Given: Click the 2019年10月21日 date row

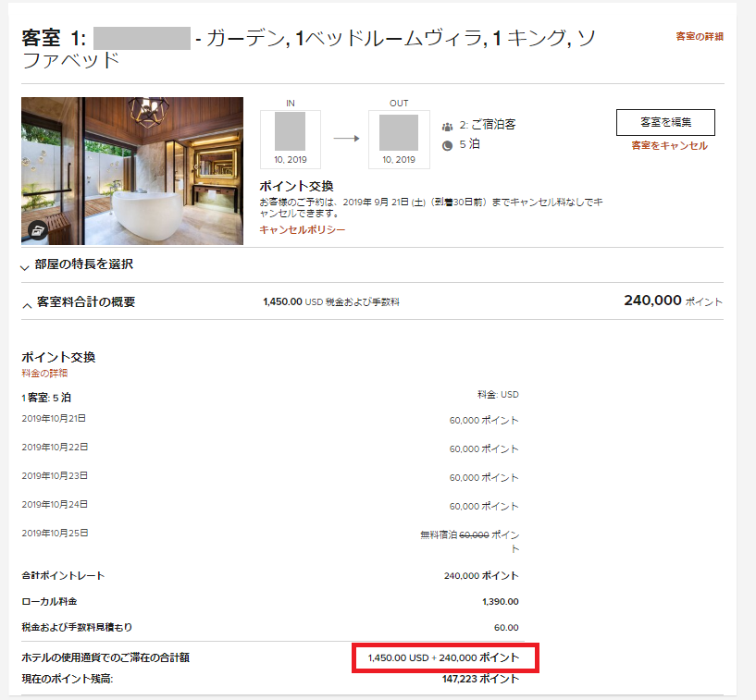Looking at the screenshot, I should (x=54, y=418).
